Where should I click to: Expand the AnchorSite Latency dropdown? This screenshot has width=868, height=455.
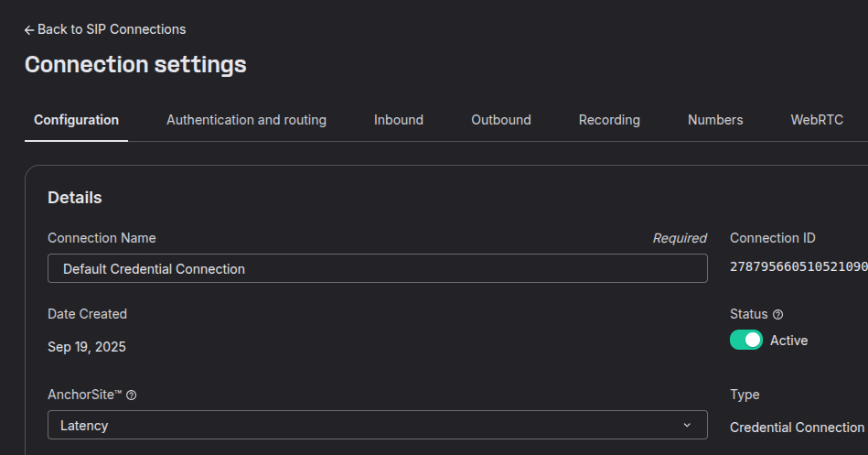point(378,425)
